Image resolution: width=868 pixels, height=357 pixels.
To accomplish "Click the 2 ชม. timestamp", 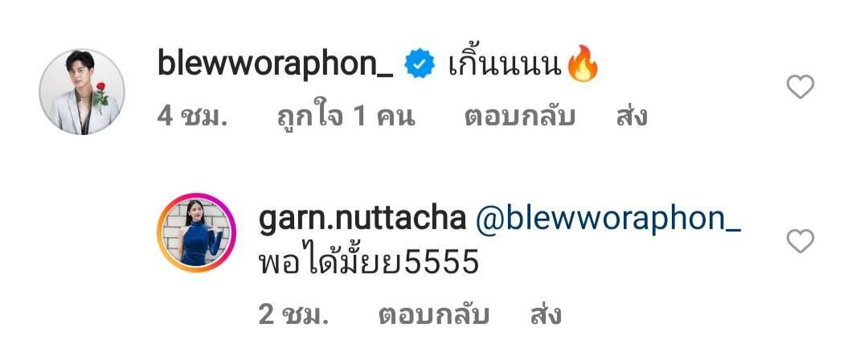I will click(293, 315).
